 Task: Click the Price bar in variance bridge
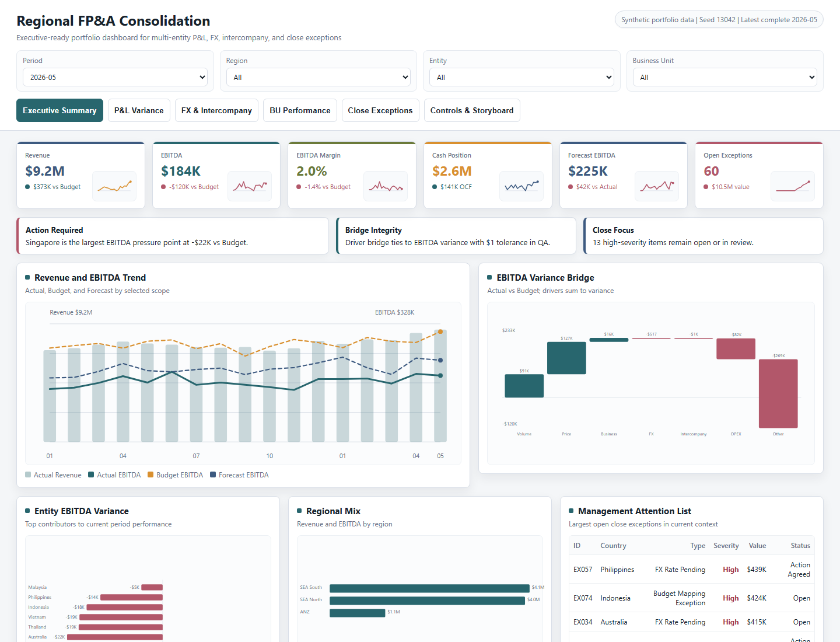pos(566,358)
